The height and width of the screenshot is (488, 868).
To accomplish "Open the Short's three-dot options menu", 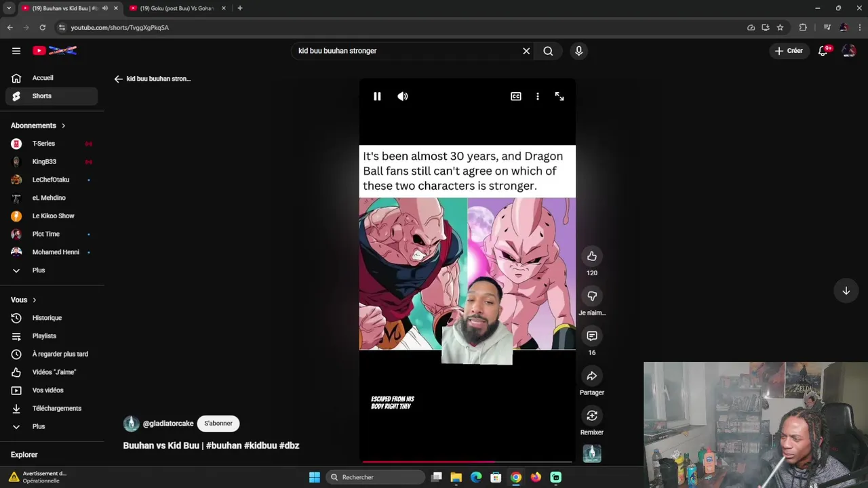I will point(538,96).
